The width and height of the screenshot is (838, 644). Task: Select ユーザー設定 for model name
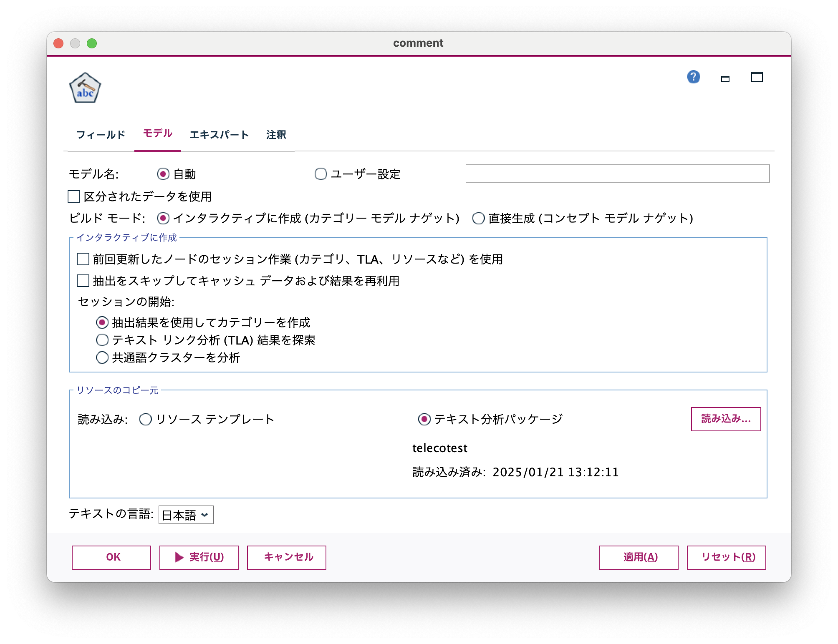[321, 174]
